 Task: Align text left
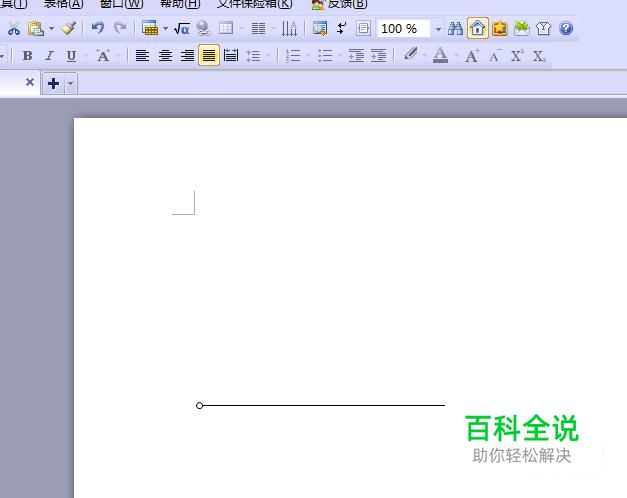tap(142, 56)
